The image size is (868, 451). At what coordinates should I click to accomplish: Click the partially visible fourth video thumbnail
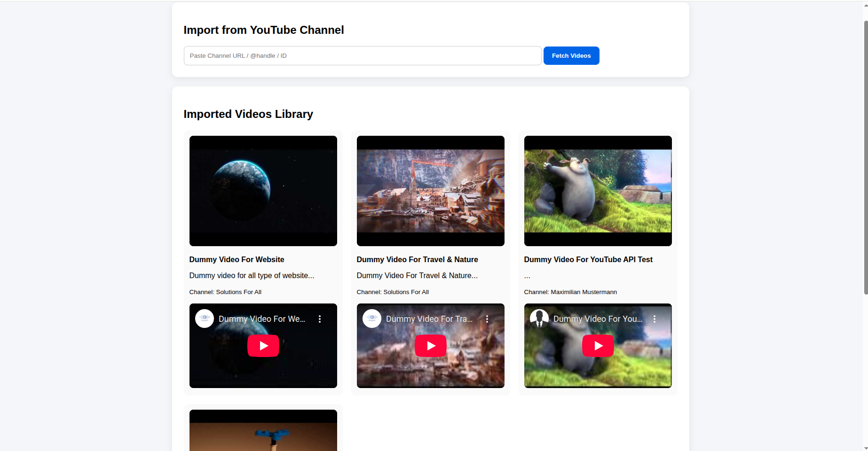263,432
